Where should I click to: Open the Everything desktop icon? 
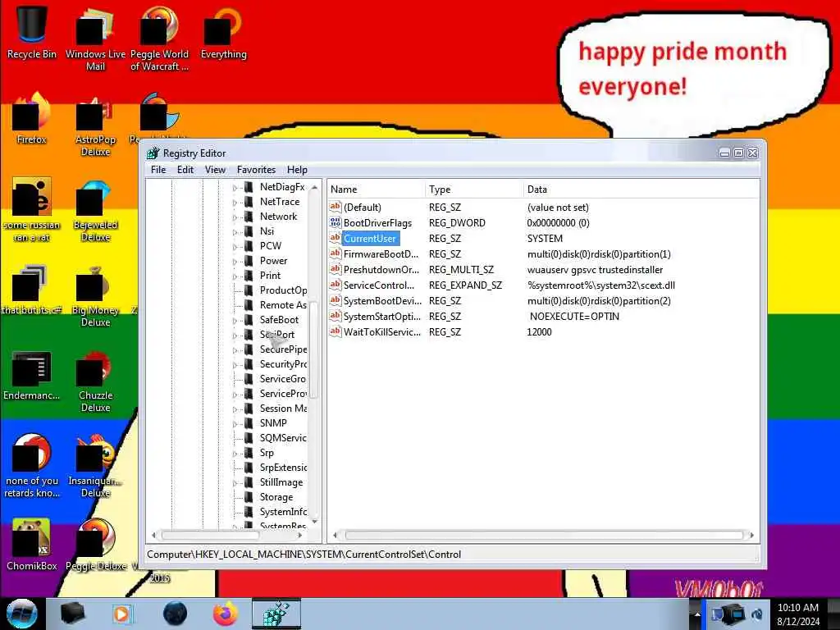coord(223,32)
